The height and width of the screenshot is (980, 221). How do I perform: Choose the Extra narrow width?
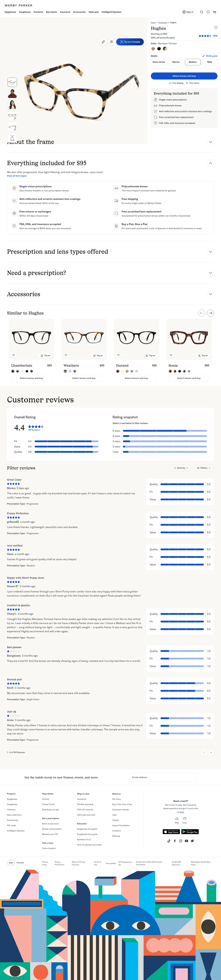pos(159,62)
